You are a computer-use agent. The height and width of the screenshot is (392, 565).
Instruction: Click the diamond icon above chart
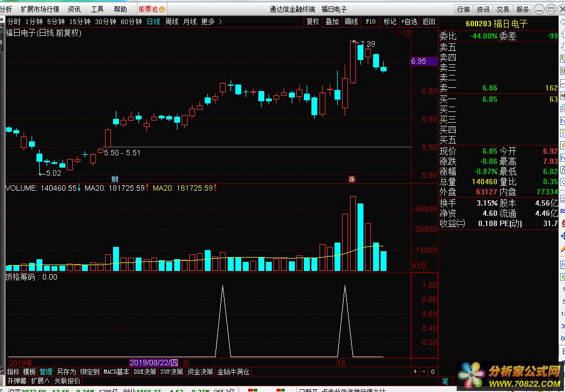pyautogui.click(x=399, y=33)
